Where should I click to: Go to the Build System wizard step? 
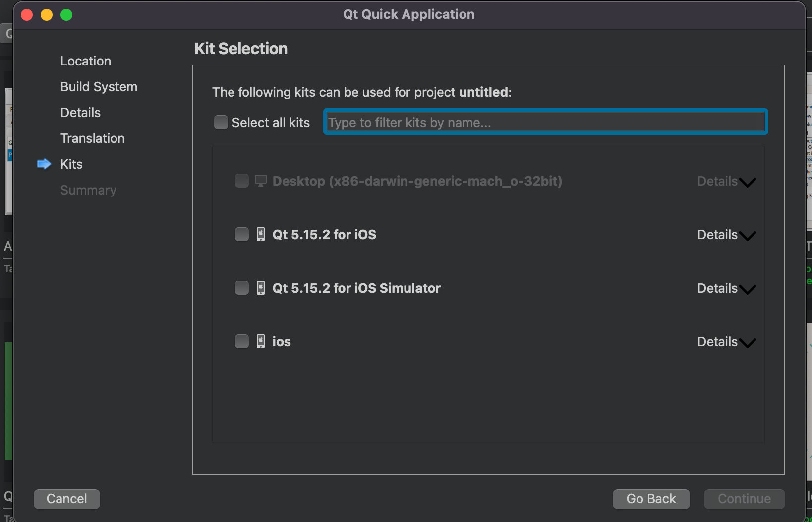tap(99, 87)
